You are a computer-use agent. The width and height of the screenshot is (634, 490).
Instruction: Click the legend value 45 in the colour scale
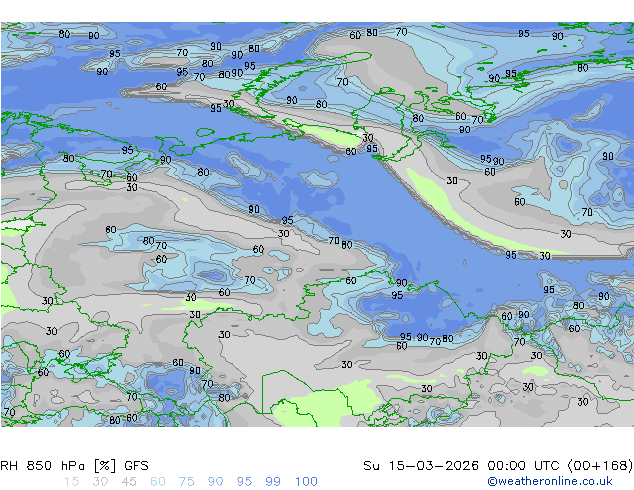[x=129, y=482]
